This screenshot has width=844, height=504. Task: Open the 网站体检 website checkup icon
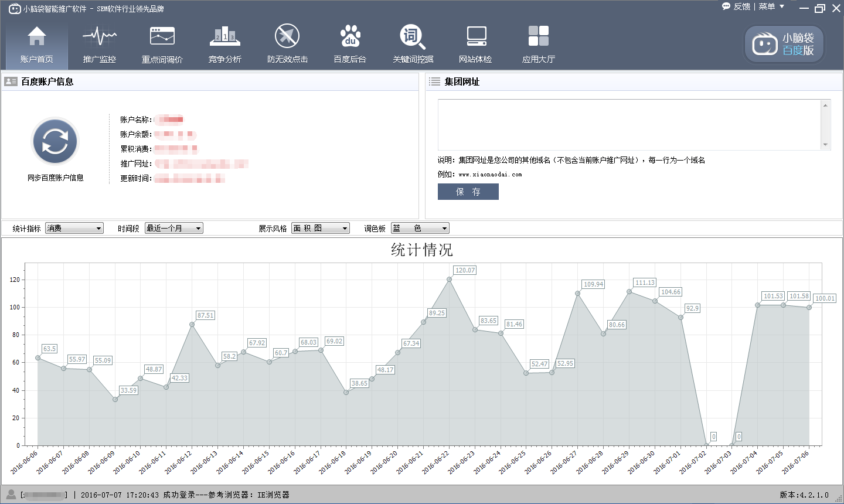pos(475,45)
